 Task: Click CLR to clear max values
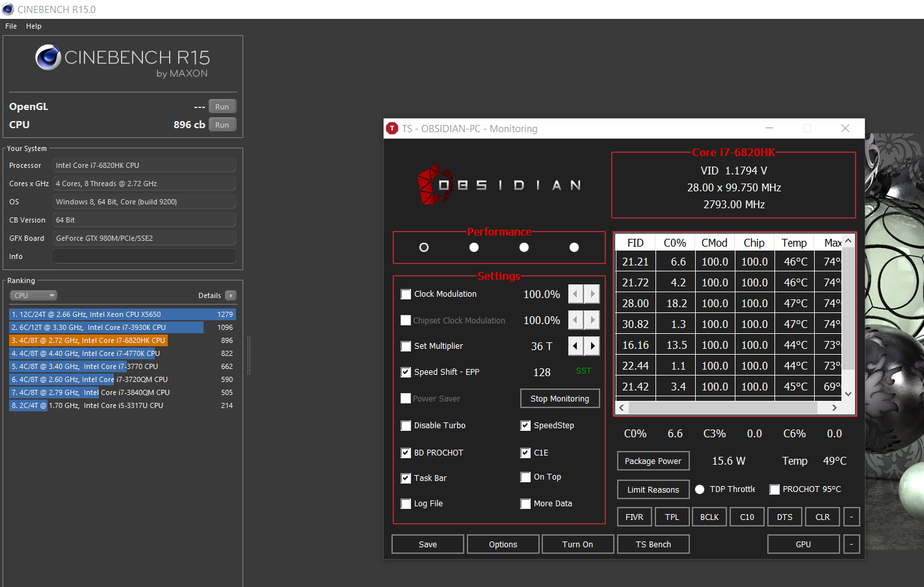pos(823,517)
